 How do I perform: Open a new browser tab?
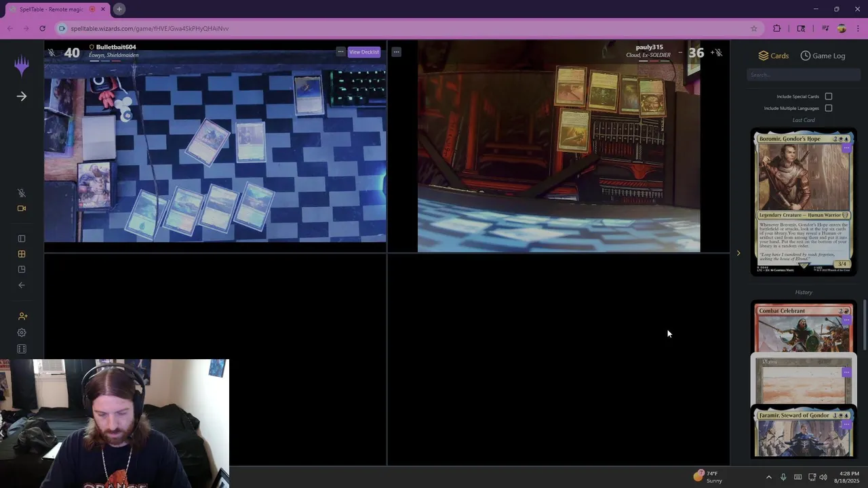click(119, 9)
